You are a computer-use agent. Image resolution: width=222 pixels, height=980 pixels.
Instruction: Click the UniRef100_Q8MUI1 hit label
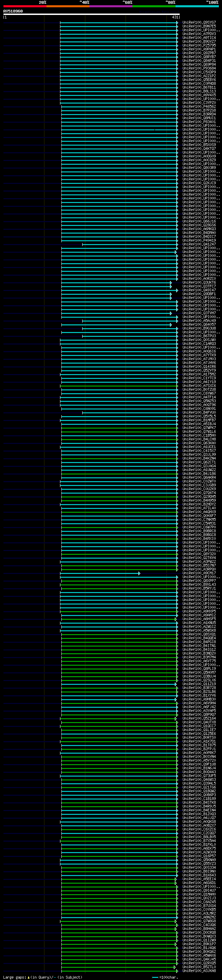click(199, 118)
